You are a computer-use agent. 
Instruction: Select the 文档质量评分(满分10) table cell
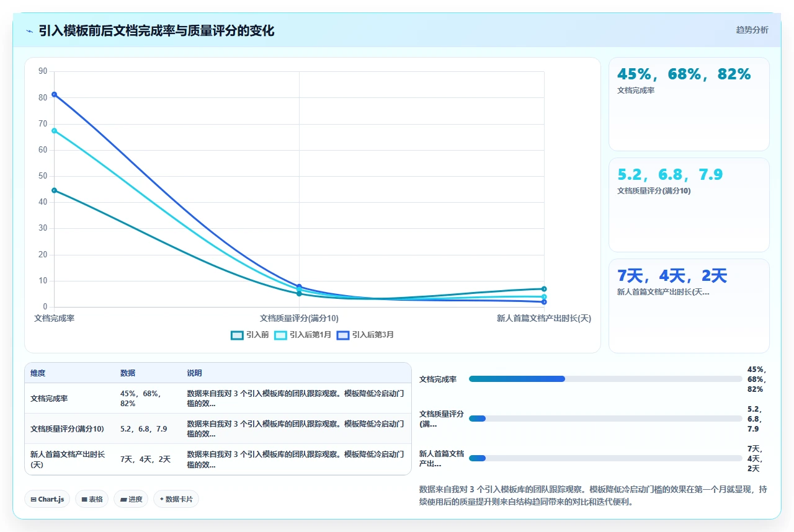coord(69,428)
